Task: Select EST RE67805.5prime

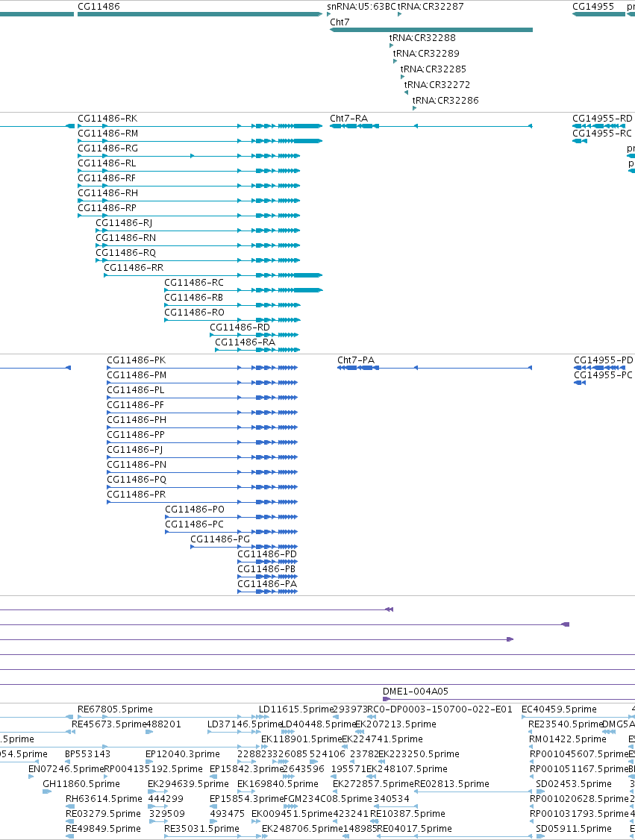Action: pos(115,709)
